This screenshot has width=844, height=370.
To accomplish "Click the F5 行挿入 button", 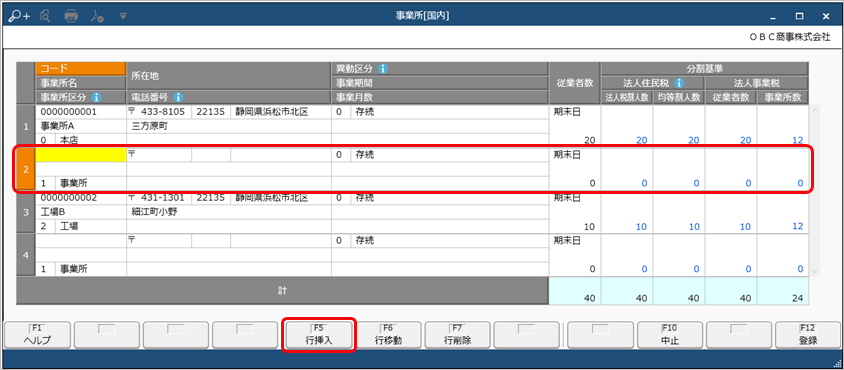I will click(319, 335).
